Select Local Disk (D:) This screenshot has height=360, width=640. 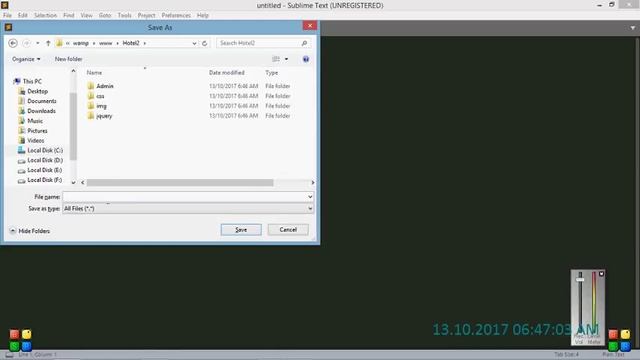[x=45, y=160]
